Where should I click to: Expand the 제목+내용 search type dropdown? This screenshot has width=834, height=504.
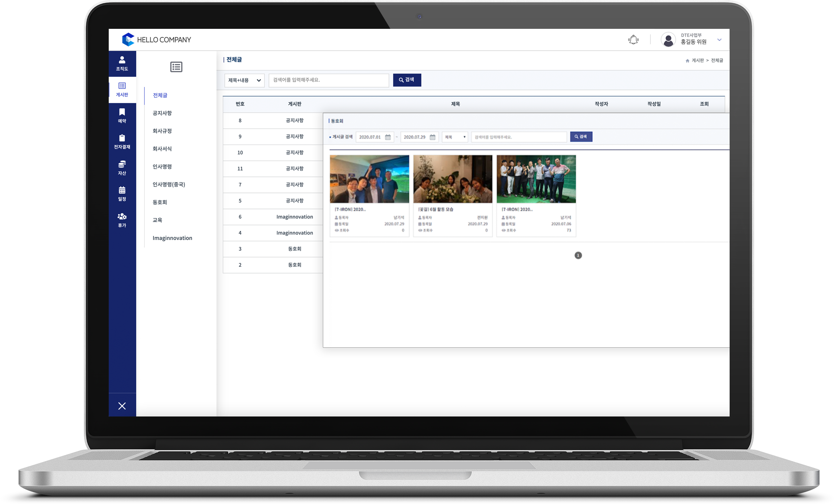pos(244,80)
